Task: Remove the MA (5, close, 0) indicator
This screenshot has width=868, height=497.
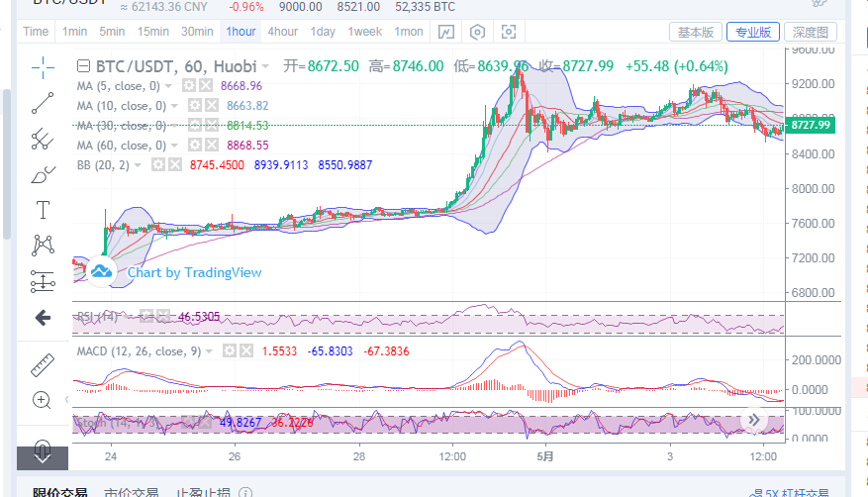Action: pos(206,86)
